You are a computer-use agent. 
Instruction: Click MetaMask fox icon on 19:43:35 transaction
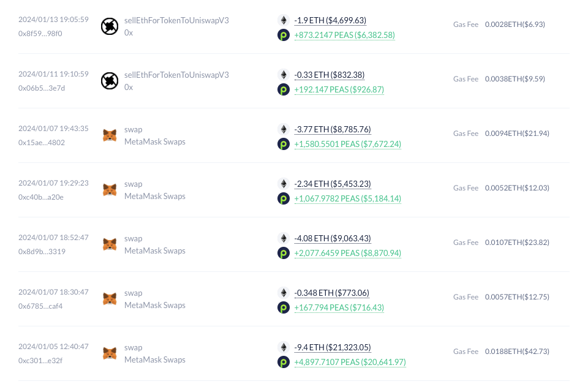tap(110, 135)
